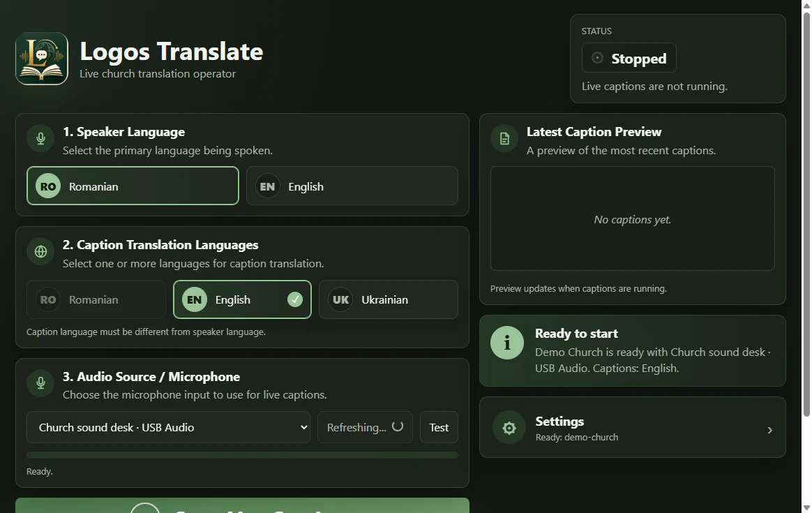Click the '1. Speaker Language' heading
The image size is (812, 513).
(x=123, y=132)
